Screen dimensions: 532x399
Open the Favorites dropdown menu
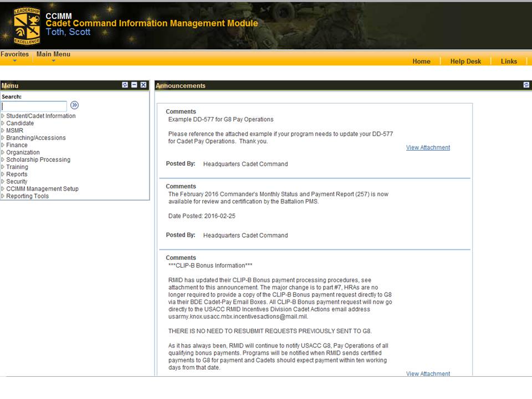14,55
